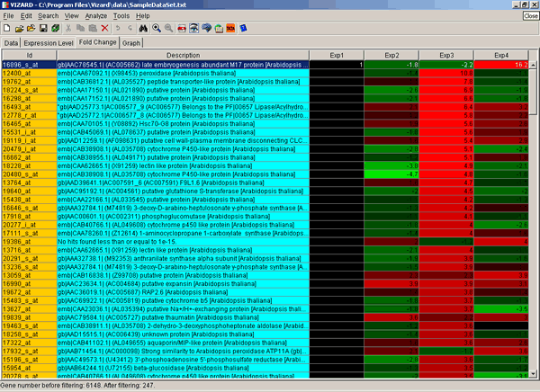Click the Exp1 column header
This screenshot has height=392, width=540.
coord(337,55)
